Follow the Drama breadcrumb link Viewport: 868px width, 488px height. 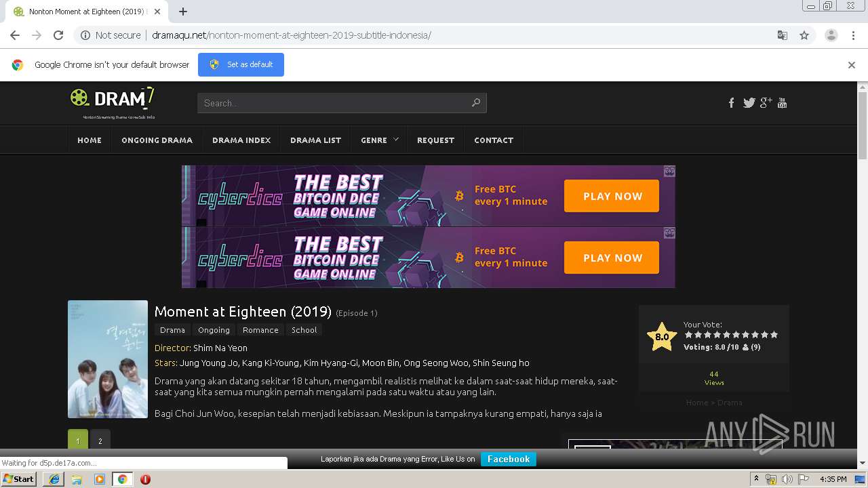click(x=730, y=403)
